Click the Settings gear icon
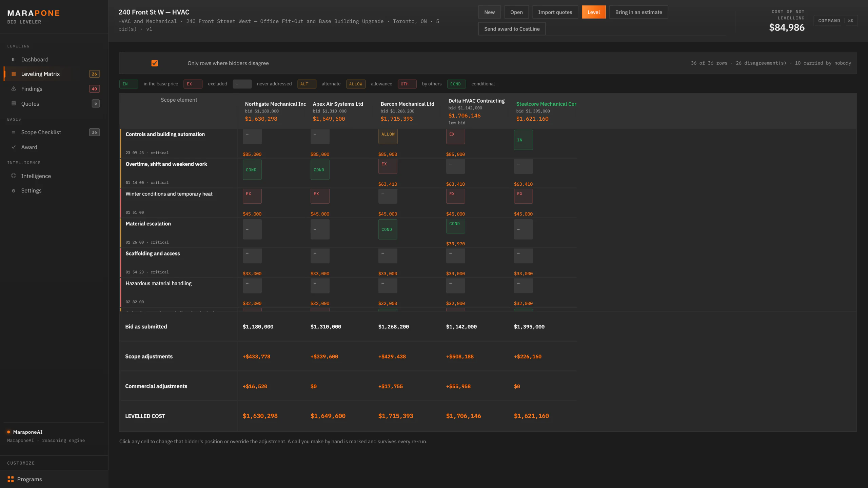868x488 pixels. tap(14, 191)
